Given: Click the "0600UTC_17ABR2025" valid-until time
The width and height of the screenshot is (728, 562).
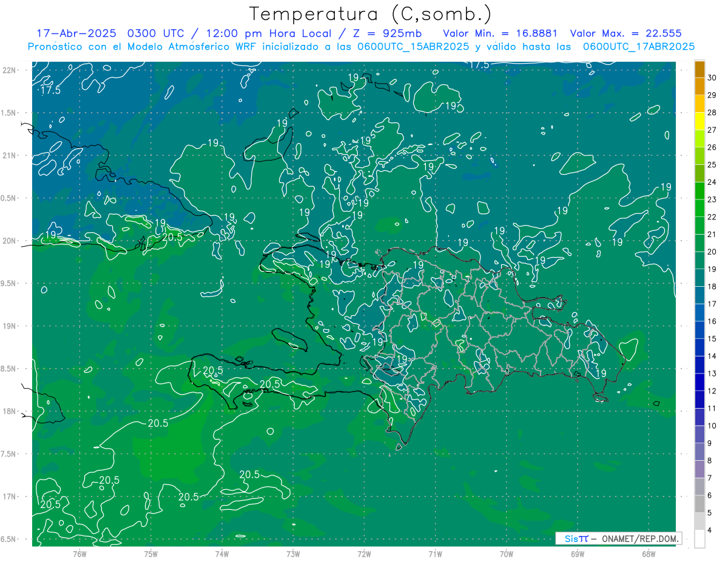Looking at the screenshot, I should (639, 47).
